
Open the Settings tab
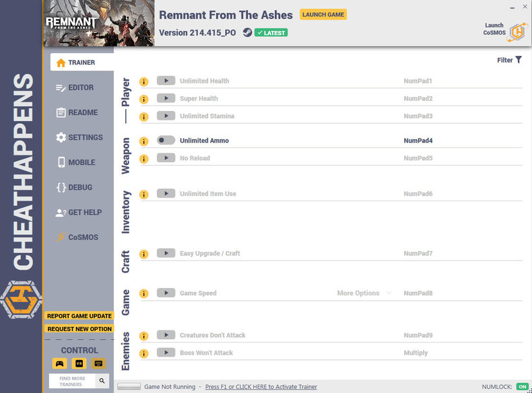tap(79, 137)
